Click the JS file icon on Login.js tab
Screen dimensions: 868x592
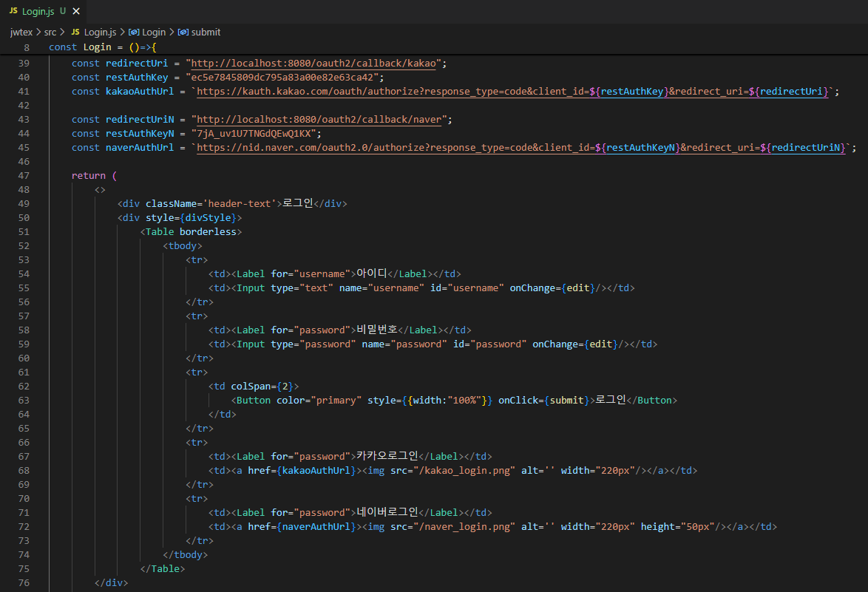pos(13,11)
